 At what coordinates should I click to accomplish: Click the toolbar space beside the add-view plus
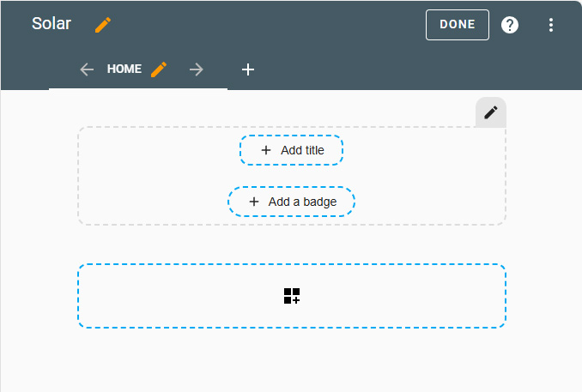coord(409,69)
